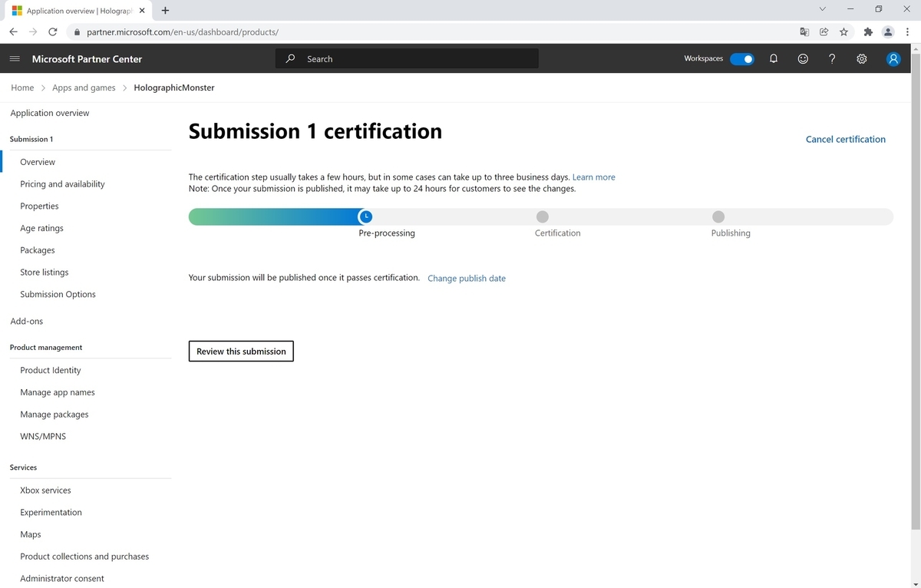Go to Apps and games breadcrumb
This screenshot has width=921, height=588.
(84, 88)
